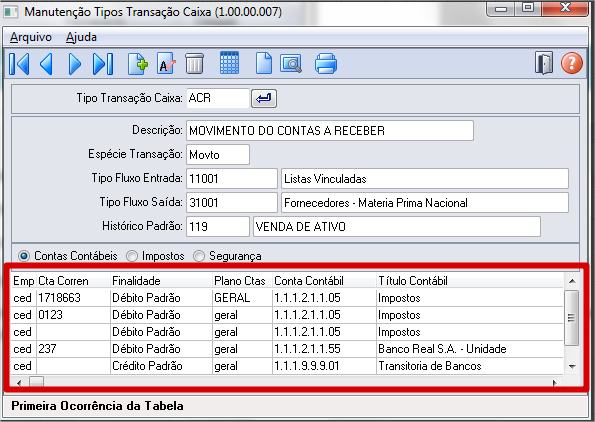Click Transitoria de Bancos cell
This screenshot has width=595, height=422.
tap(470, 366)
